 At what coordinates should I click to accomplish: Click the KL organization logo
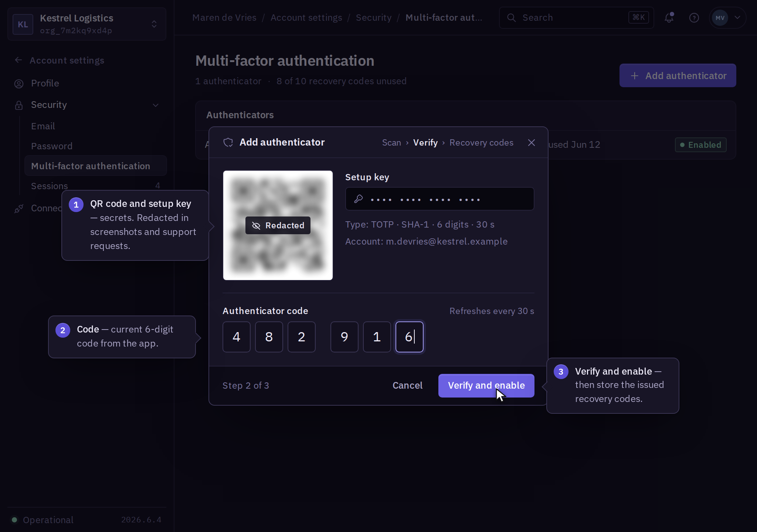pos(23,24)
